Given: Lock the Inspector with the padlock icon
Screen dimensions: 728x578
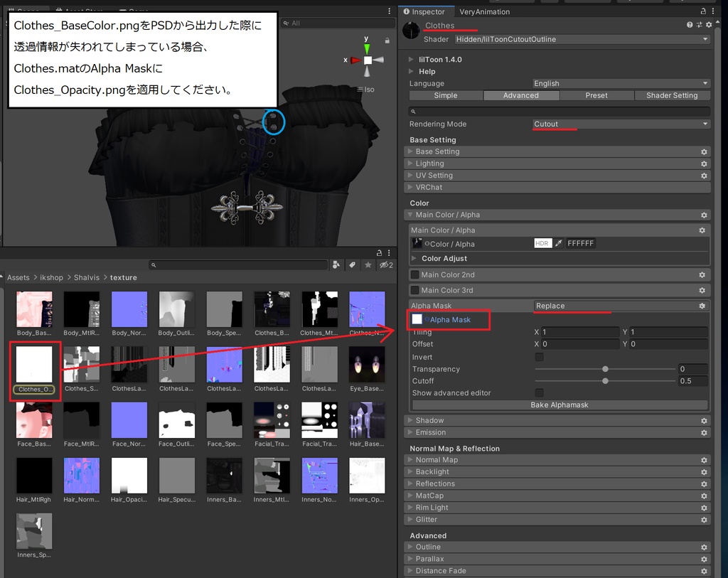Looking at the screenshot, I should point(705,11).
